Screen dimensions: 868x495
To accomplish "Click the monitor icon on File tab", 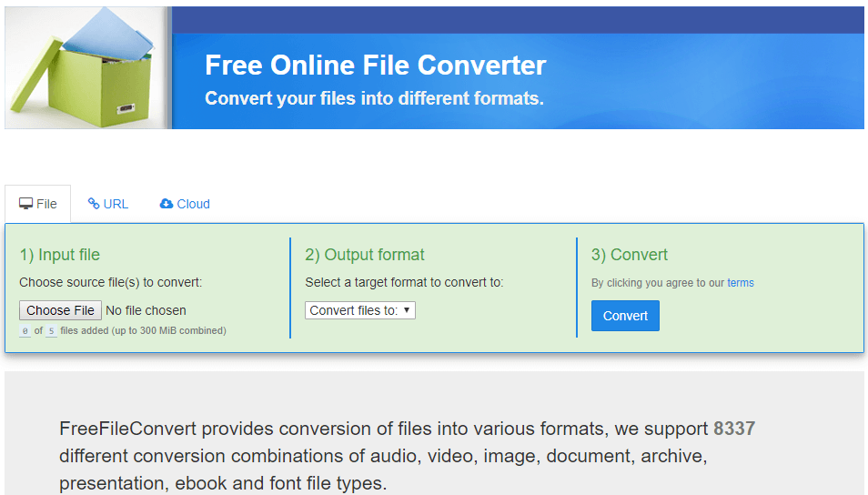I will [25, 204].
